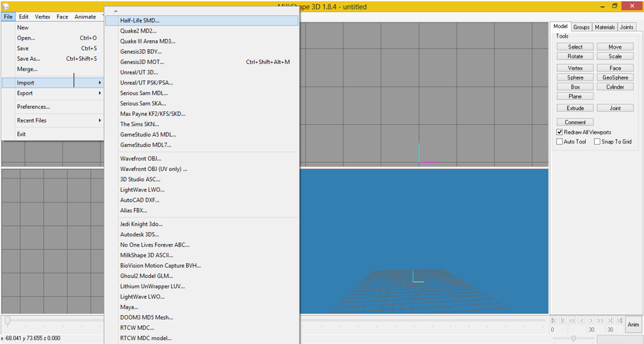Viewport: 644px width, 344px height.
Task: Open Preferences... from File menu
Action: 52,107
